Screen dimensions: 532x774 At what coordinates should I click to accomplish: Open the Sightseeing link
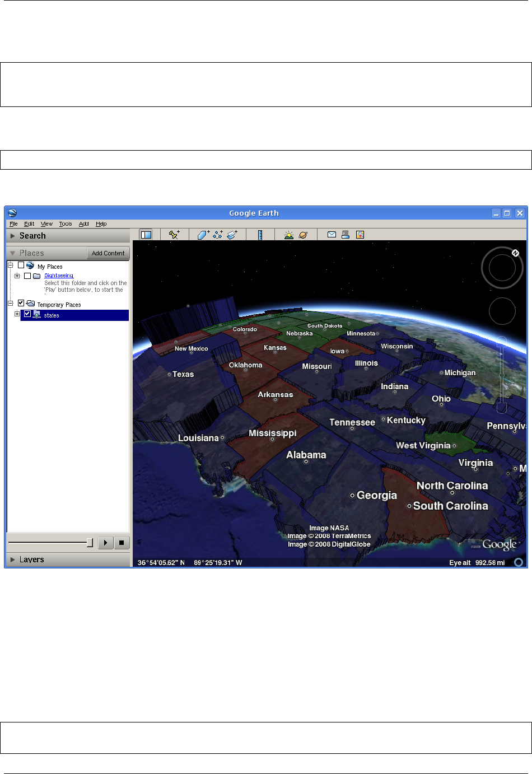tap(59, 276)
